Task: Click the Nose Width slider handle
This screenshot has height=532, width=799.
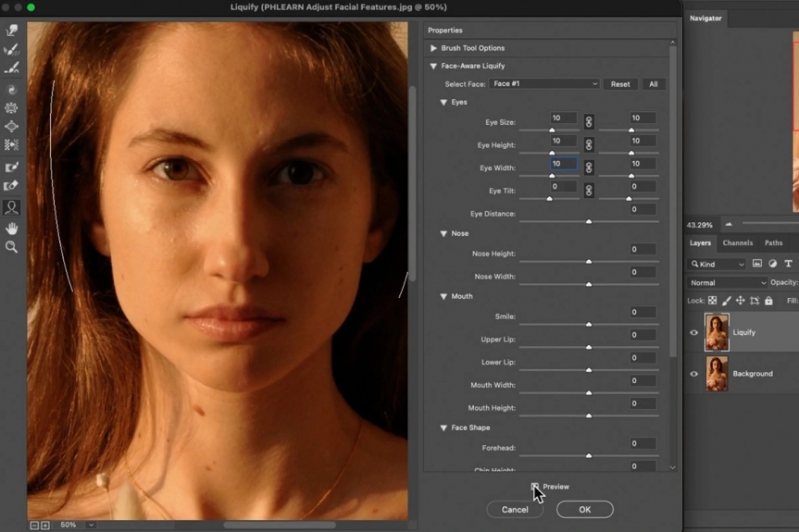Action: (x=589, y=284)
